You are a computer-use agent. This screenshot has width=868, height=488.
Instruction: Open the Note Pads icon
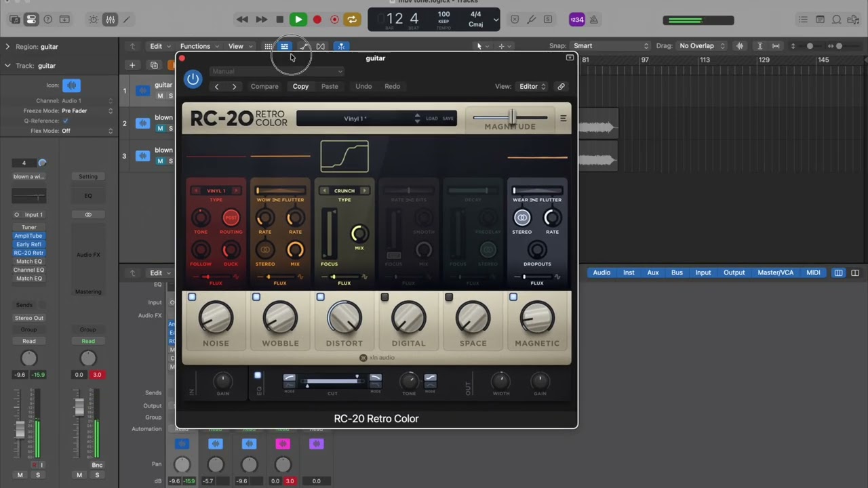(821, 20)
